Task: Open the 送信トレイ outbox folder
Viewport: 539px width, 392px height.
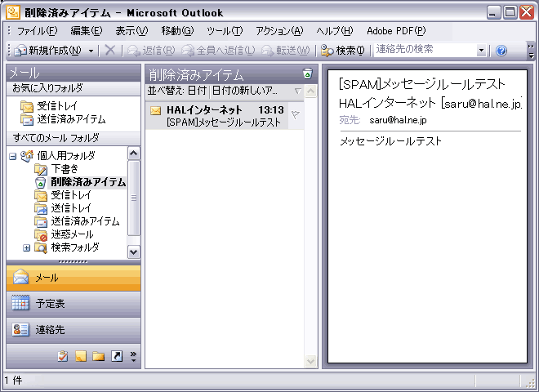Action: coord(63,208)
